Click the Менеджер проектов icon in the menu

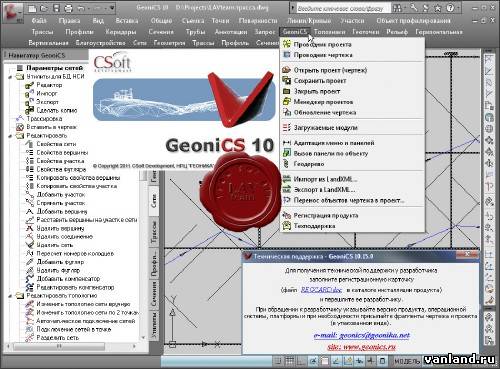(286, 102)
